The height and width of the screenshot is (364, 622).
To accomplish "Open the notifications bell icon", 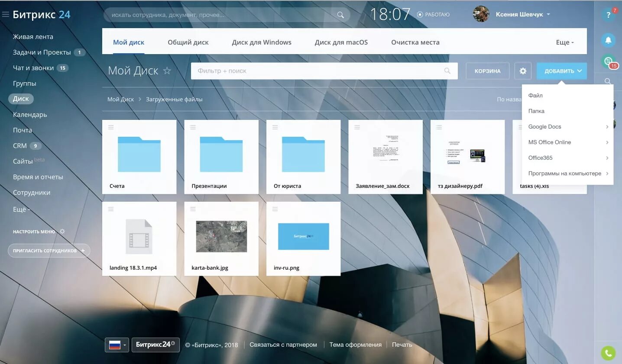I will coord(608,40).
